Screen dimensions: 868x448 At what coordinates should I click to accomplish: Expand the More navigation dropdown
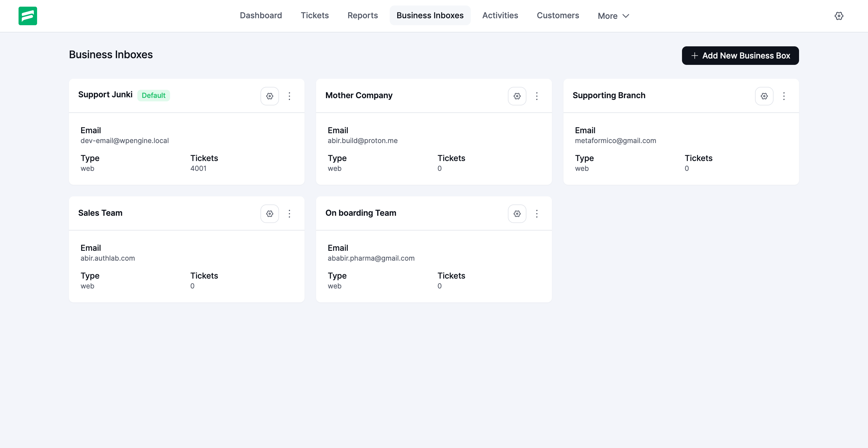pyautogui.click(x=613, y=16)
